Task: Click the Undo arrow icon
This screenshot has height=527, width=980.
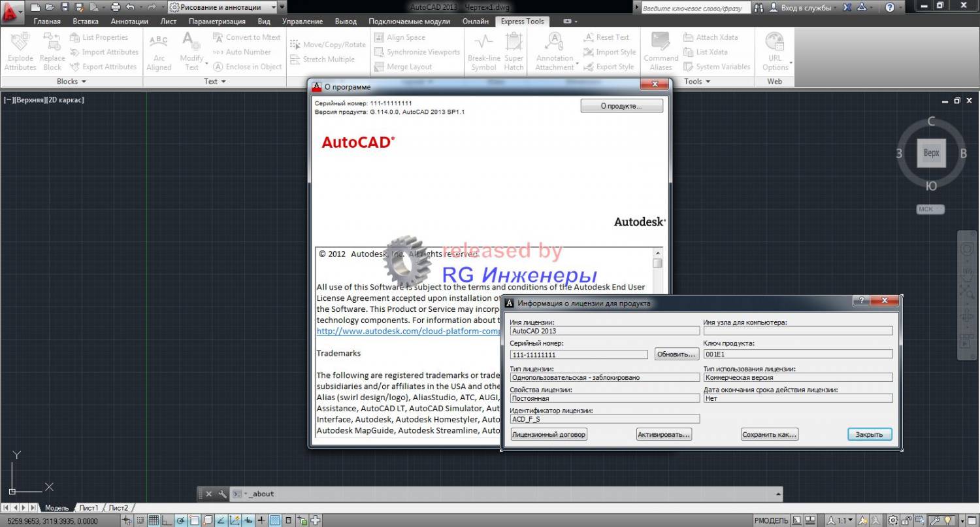Action: click(130, 7)
